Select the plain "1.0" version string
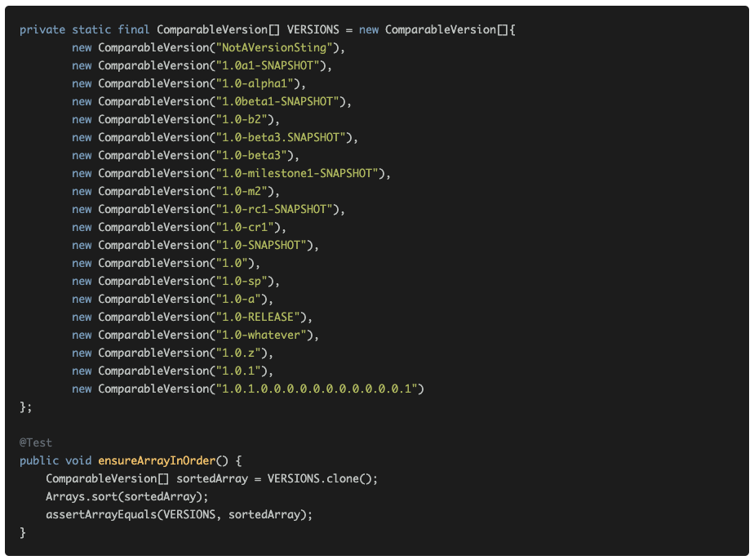Viewport: 754px width, 560px height. click(x=232, y=263)
